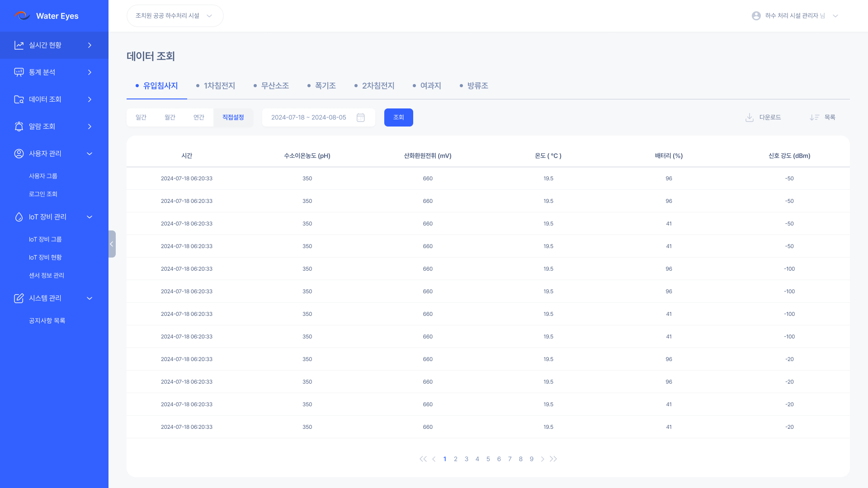This screenshot has height=488, width=868.
Task: Expand the user account dropdown arrow
Action: coord(835,16)
